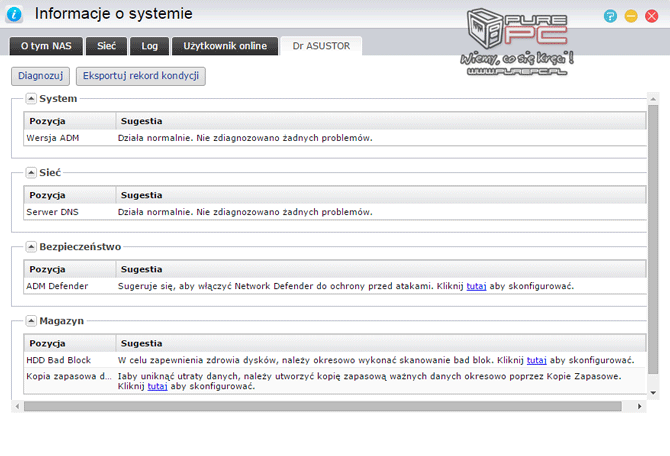Click vertical scrollbar down arrow
The height and width of the screenshot is (456, 670).
click(x=653, y=393)
